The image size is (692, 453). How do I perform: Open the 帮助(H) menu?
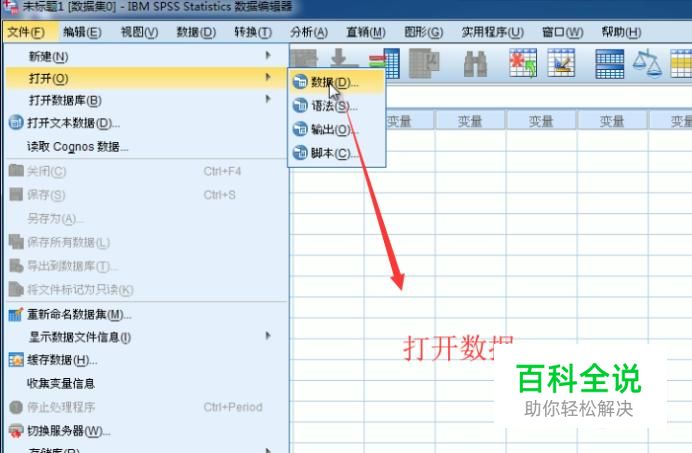[621, 32]
